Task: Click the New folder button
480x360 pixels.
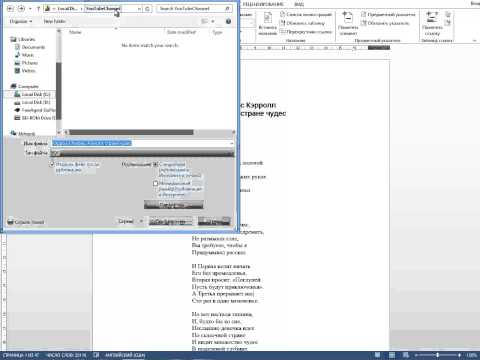Action: 54,21
